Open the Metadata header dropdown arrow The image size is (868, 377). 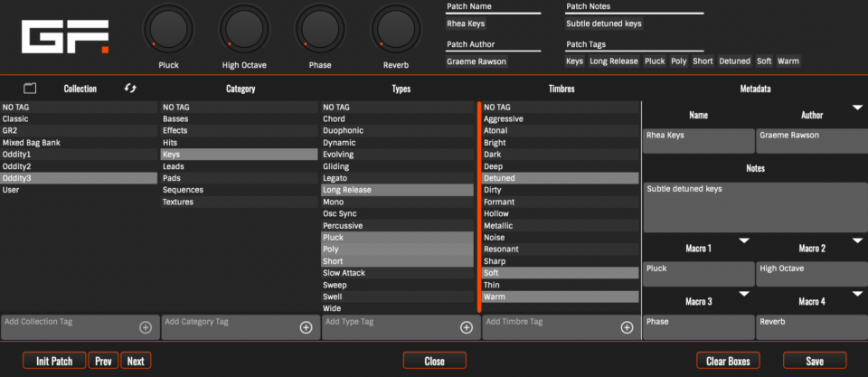(857, 107)
